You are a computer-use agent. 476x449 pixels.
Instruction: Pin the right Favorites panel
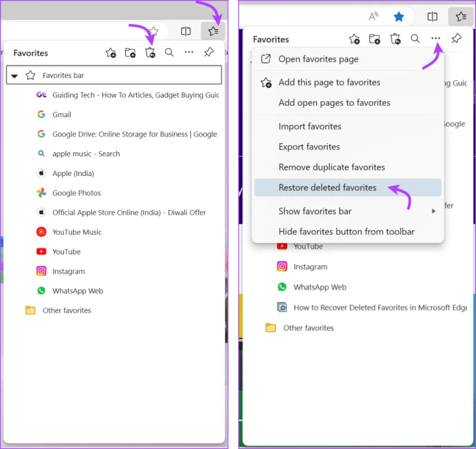pyautogui.click(x=456, y=39)
